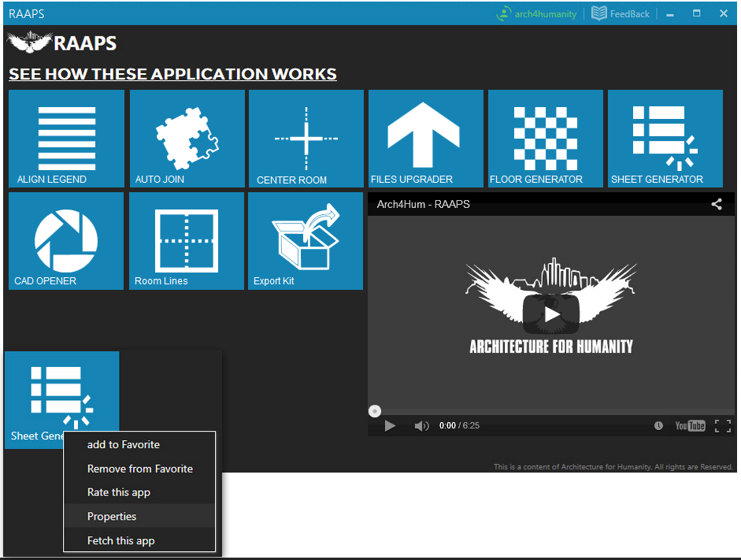The width and height of the screenshot is (741, 560).
Task: Open the CAD Opener tile
Action: pos(66,240)
